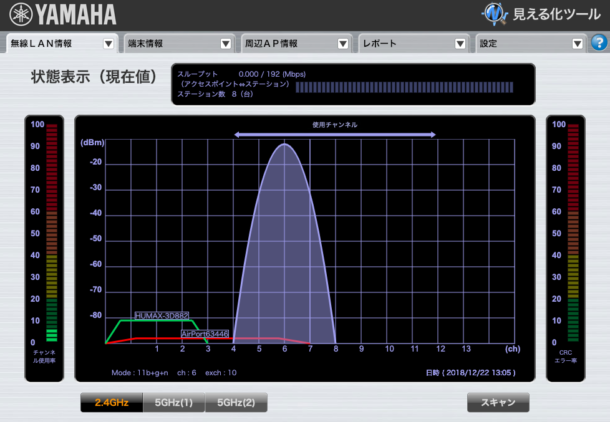Open the help question mark icon
This screenshot has height=422, width=610.
tap(599, 43)
